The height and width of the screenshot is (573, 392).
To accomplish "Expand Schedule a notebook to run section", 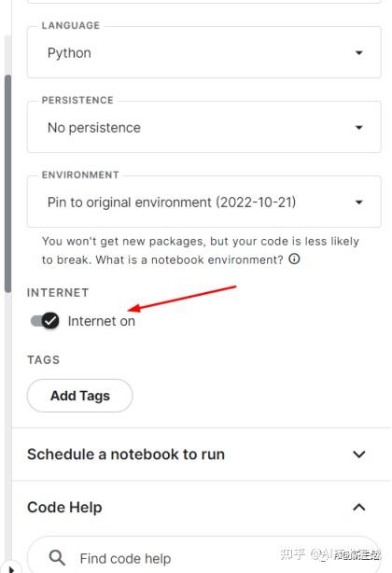I will tap(202, 454).
